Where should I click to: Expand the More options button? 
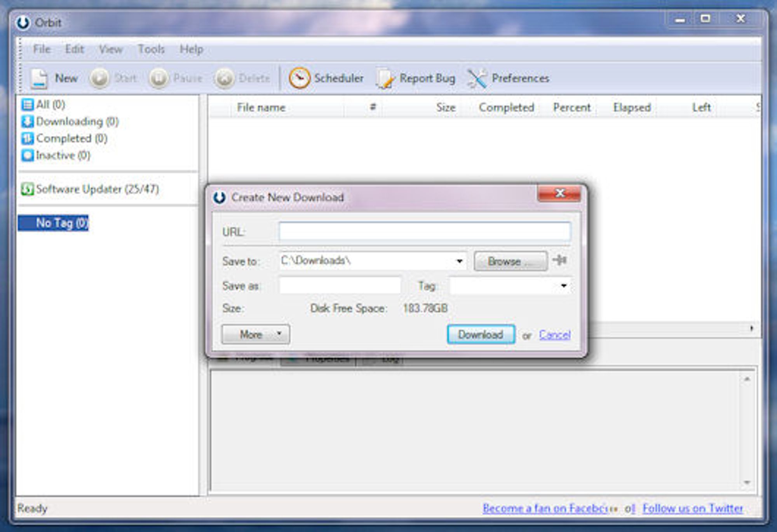click(x=256, y=334)
